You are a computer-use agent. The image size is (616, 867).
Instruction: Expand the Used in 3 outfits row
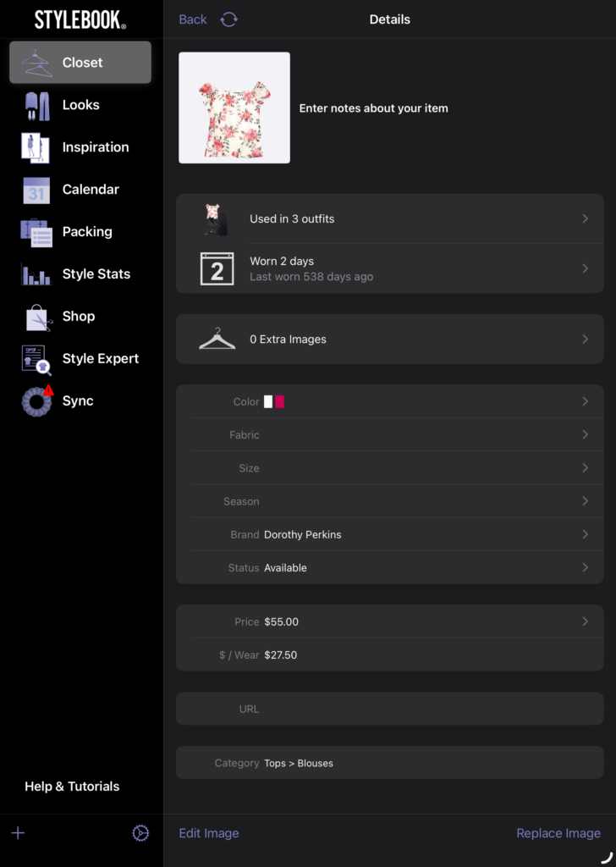[389, 218]
